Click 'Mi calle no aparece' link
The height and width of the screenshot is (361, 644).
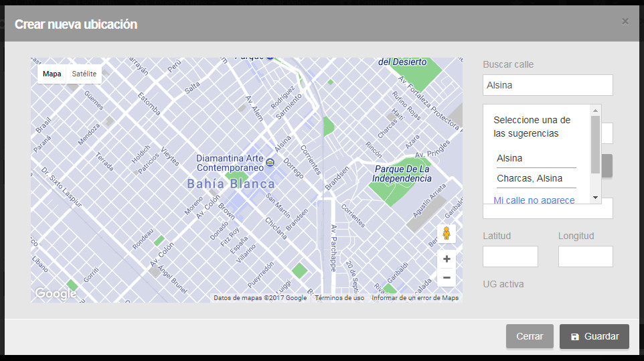tap(534, 200)
